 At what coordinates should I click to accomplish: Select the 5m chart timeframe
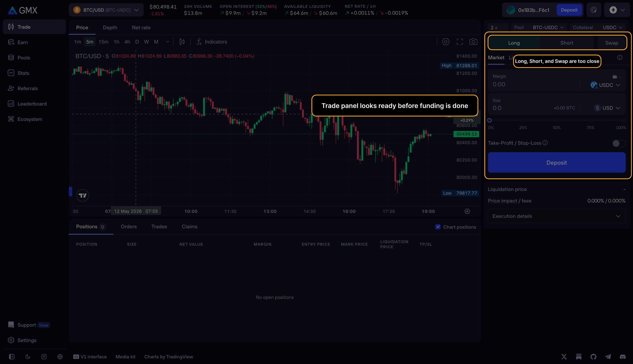90,42
